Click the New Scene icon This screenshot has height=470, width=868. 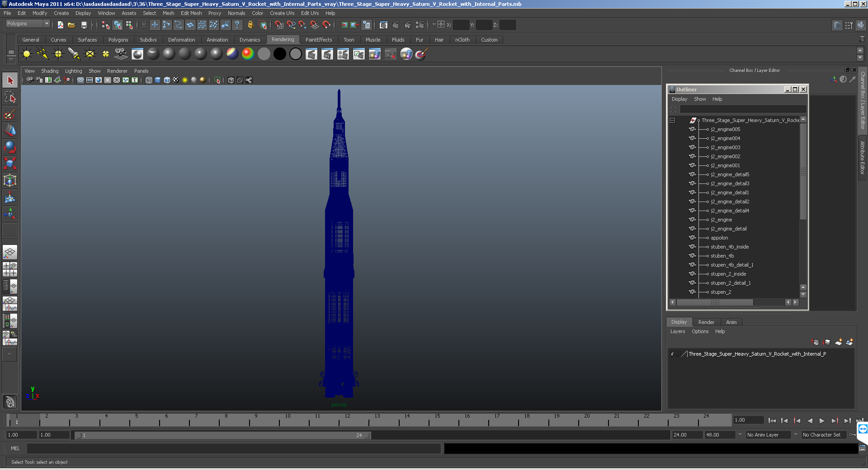[x=60, y=25]
